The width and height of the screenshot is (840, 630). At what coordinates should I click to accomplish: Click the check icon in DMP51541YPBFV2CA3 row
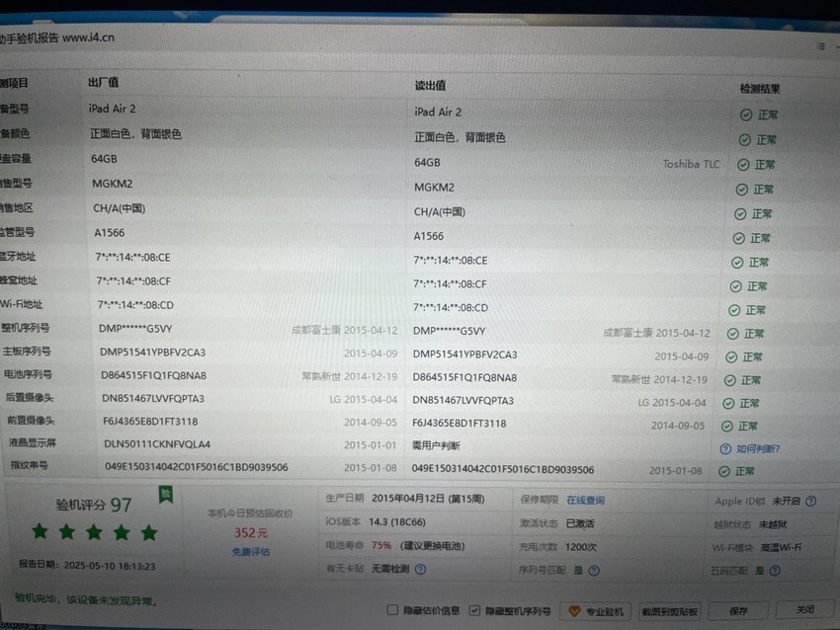(x=730, y=357)
